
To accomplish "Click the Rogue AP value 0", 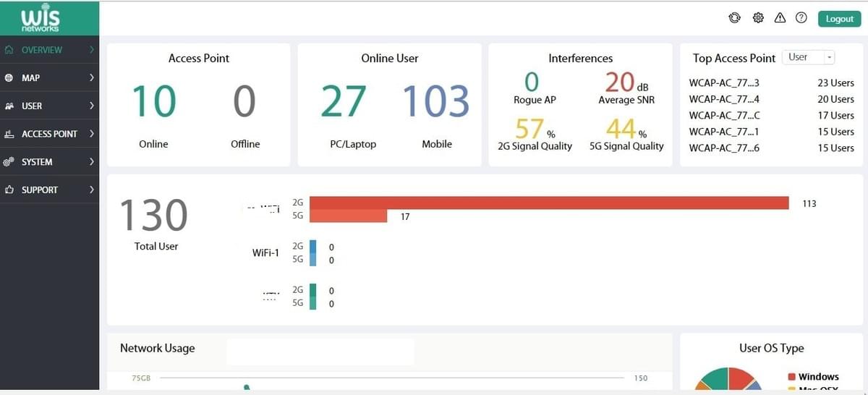I will click(x=532, y=82).
